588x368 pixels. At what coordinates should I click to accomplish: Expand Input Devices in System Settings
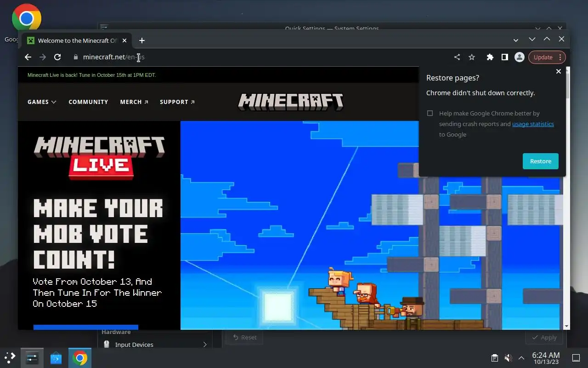click(x=205, y=345)
